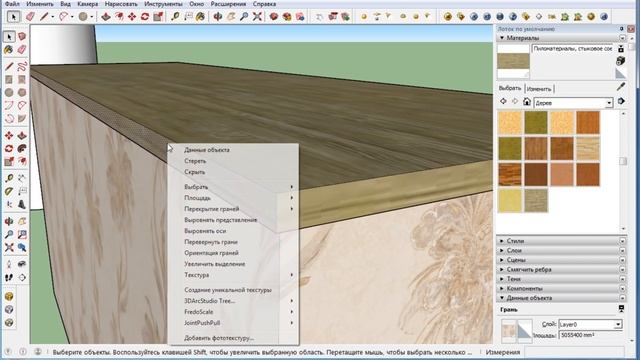Activate the Pie tool in the left toolset

pos(22,119)
